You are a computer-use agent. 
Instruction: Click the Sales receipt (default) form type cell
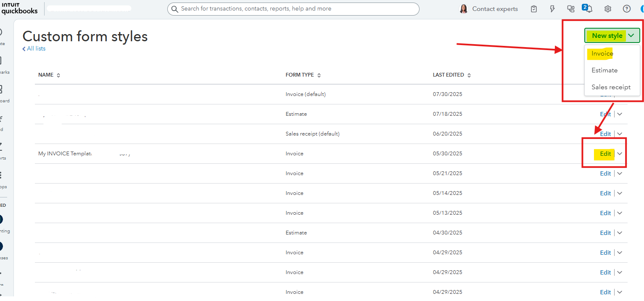pos(312,134)
